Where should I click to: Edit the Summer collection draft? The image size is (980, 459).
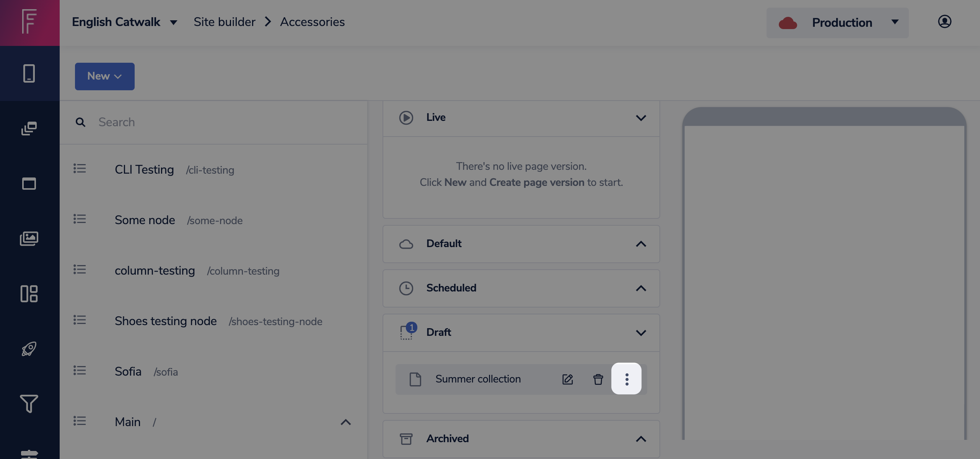(x=568, y=379)
